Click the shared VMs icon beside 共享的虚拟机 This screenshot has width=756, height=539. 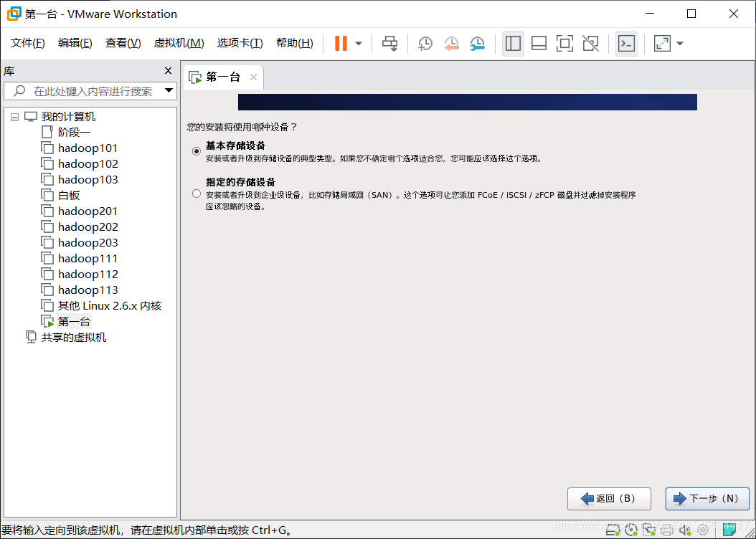coord(31,337)
